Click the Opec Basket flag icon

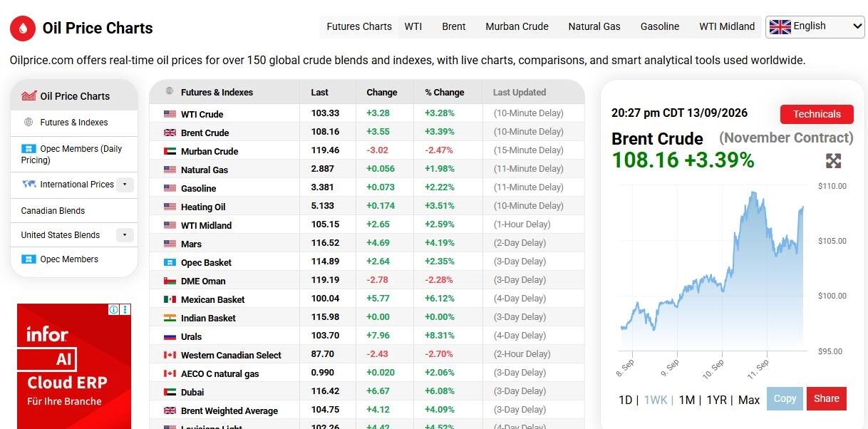click(x=170, y=262)
